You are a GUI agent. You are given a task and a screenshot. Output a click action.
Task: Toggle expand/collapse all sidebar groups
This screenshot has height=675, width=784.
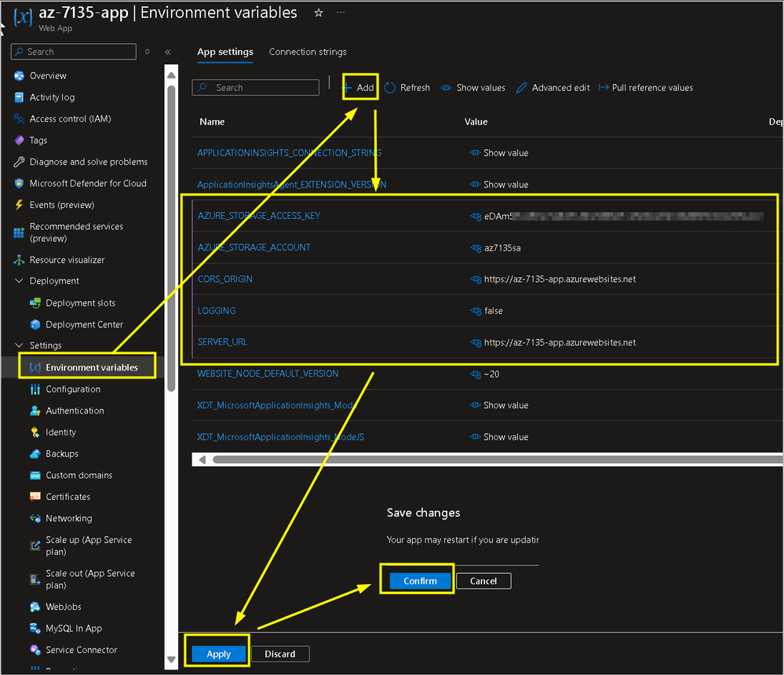(148, 52)
